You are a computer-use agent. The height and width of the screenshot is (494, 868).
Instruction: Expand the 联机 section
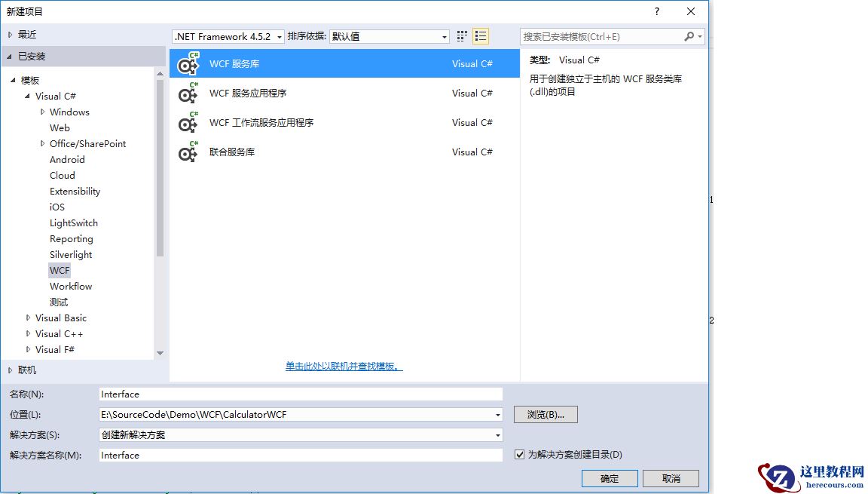pos(10,370)
